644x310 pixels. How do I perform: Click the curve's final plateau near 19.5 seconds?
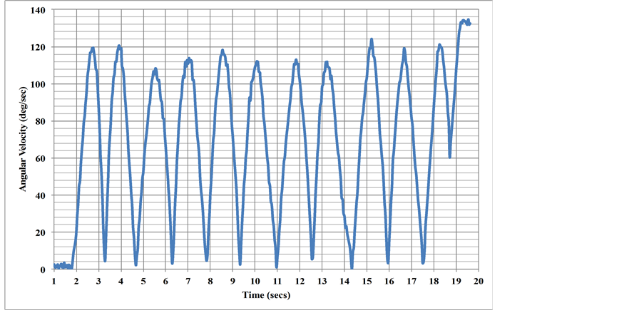click(x=465, y=22)
